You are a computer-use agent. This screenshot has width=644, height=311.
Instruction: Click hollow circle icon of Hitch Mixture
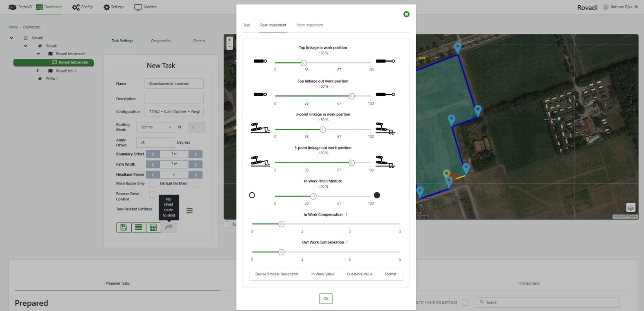coord(252,195)
